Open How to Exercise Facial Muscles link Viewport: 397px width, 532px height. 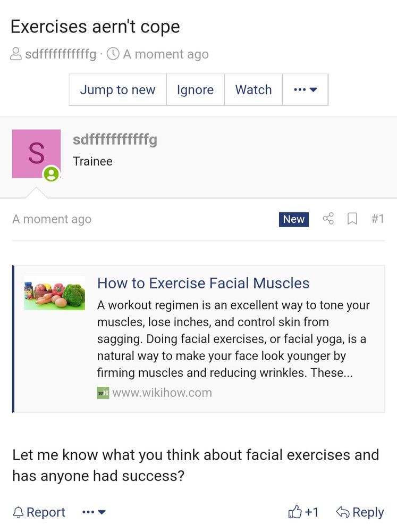(203, 283)
